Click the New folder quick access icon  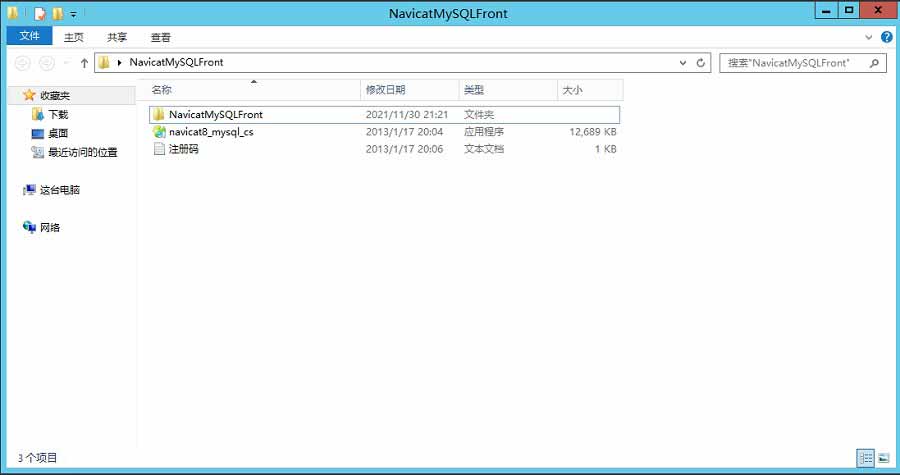point(57,13)
